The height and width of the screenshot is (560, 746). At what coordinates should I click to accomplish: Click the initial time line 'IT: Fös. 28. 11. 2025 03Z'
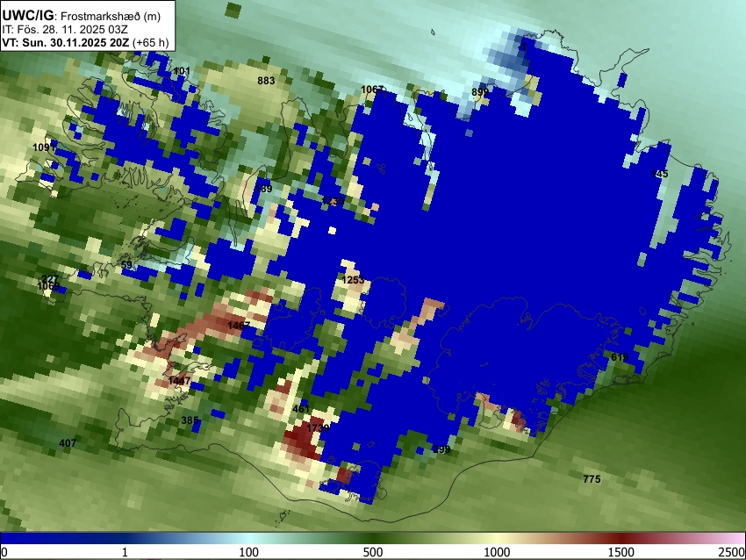point(65,30)
